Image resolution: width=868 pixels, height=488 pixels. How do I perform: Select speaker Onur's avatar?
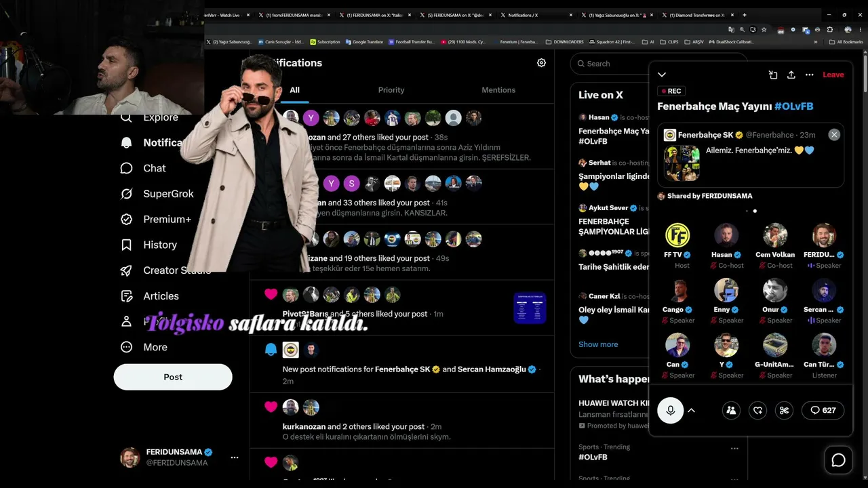[774, 290]
